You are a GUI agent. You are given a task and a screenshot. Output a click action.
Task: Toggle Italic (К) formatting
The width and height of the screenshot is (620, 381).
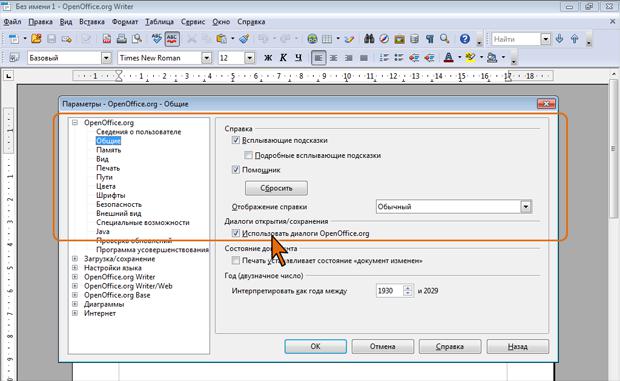(x=283, y=58)
